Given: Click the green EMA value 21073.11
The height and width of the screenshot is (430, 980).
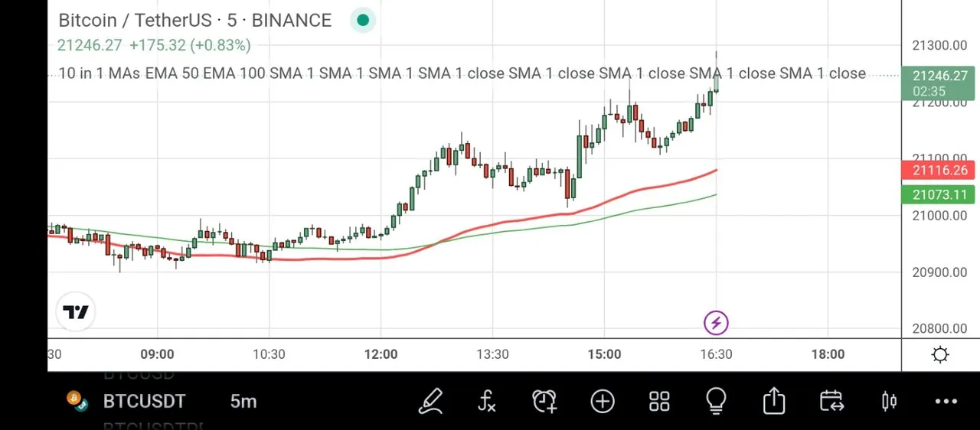Looking at the screenshot, I should coord(940,194).
